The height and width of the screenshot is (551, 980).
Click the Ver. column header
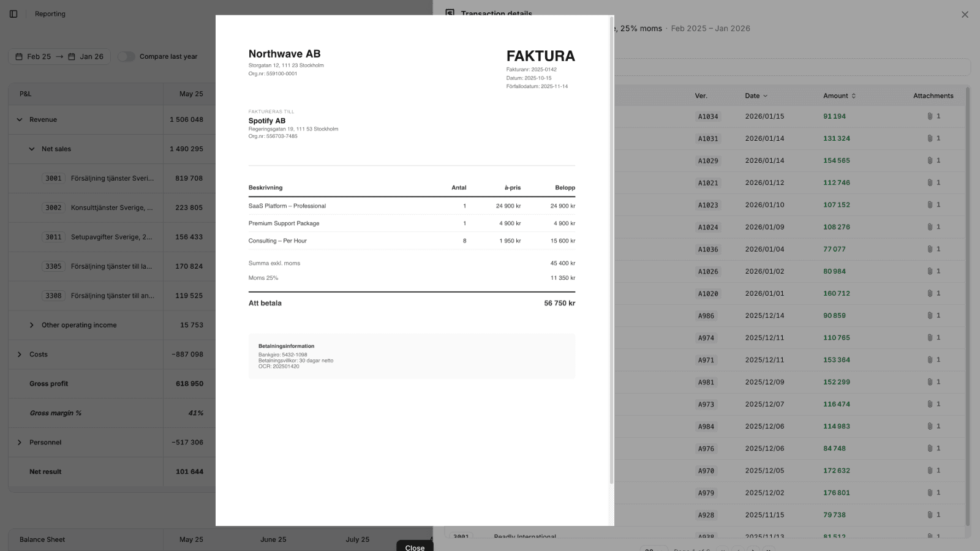click(701, 96)
